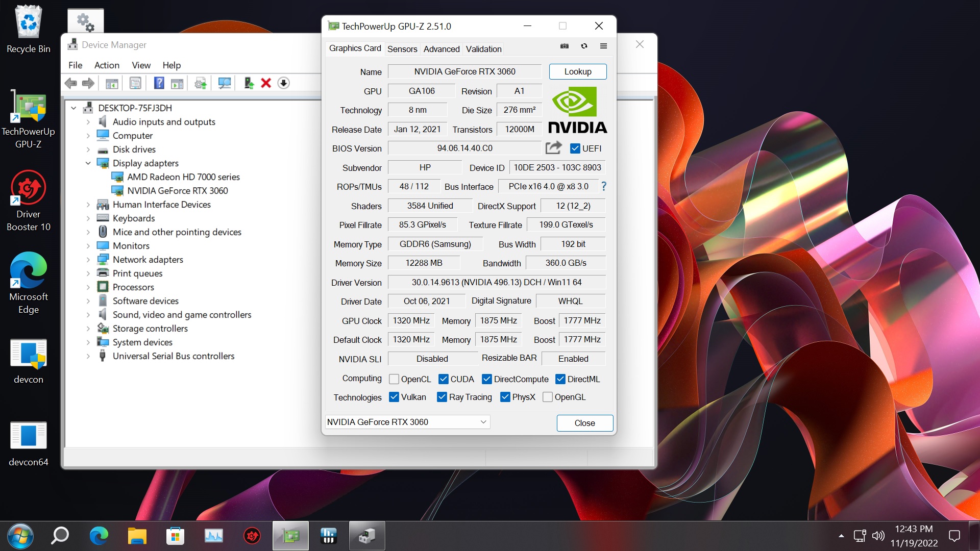Collapse the Display adapters node
This screenshot has height=551, width=980.
88,163
